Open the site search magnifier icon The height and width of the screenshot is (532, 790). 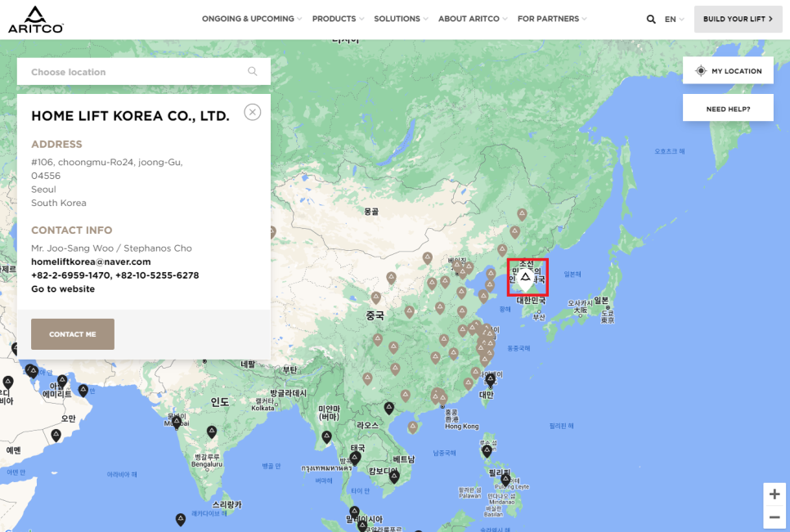coord(651,19)
